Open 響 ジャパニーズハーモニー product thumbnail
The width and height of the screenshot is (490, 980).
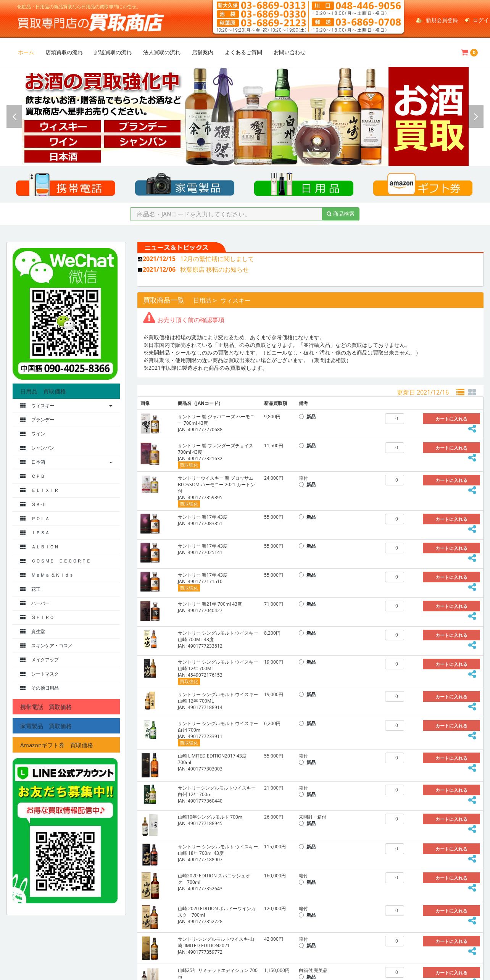point(150,424)
